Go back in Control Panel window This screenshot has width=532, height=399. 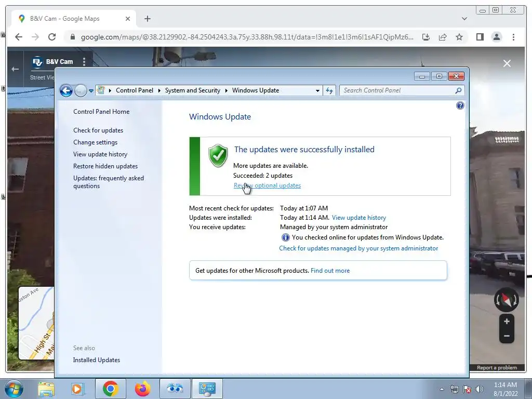coord(66,90)
